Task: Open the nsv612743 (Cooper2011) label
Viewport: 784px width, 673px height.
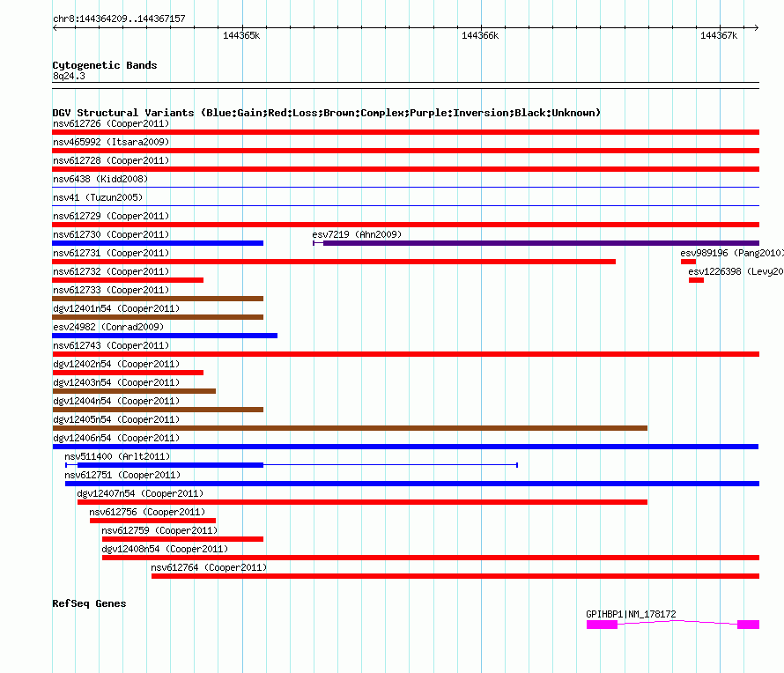Action: pyautogui.click(x=111, y=345)
